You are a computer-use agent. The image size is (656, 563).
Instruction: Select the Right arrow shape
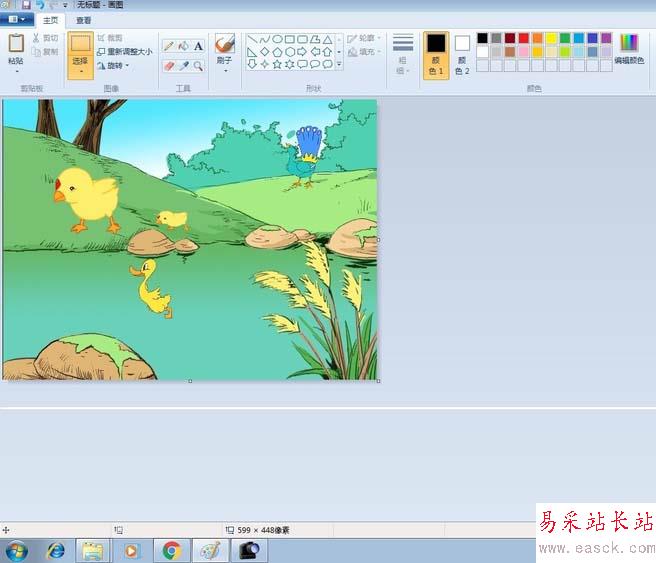coord(302,52)
